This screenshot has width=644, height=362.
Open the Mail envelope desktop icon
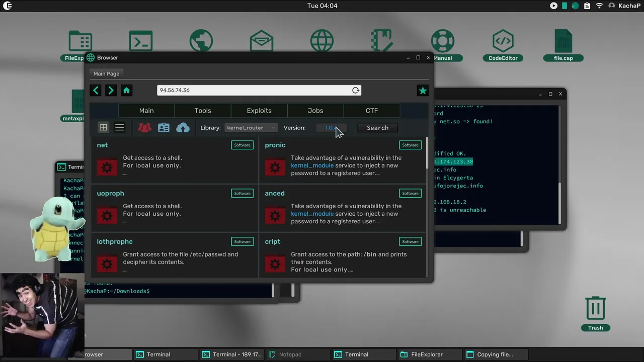click(262, 41)
